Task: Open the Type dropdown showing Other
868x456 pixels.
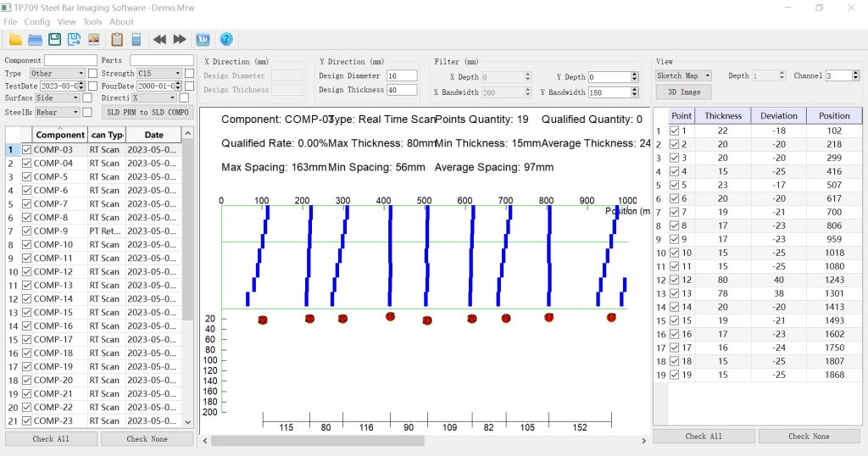Action: coord(57,73)
